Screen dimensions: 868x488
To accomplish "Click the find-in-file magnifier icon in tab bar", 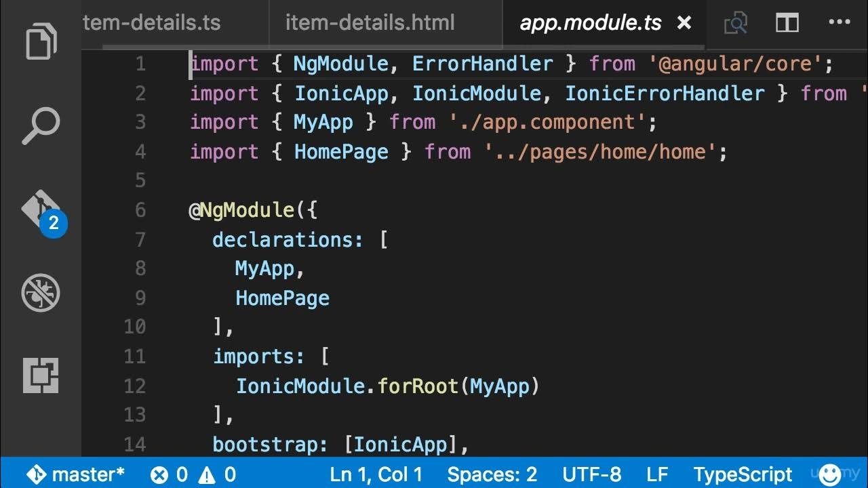I will tap(736, 24).
